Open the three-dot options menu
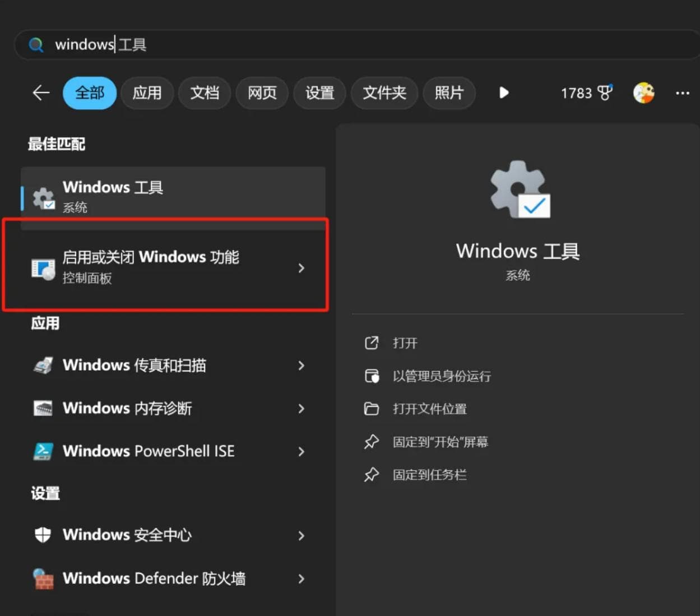 tap(683, 93)
